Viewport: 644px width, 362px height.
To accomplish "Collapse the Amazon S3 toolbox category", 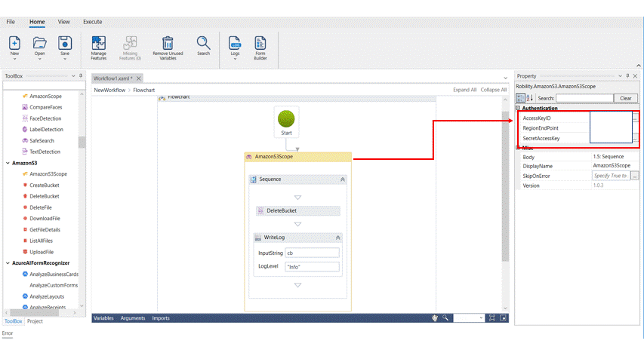I will pyautogui.click(x=8, y=163).
